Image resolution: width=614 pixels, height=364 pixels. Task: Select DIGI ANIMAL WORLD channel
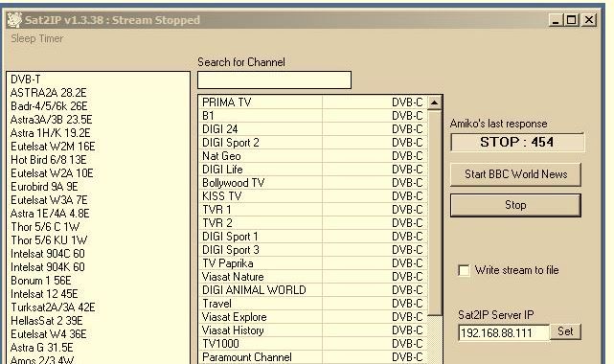[x=313, y=290]
